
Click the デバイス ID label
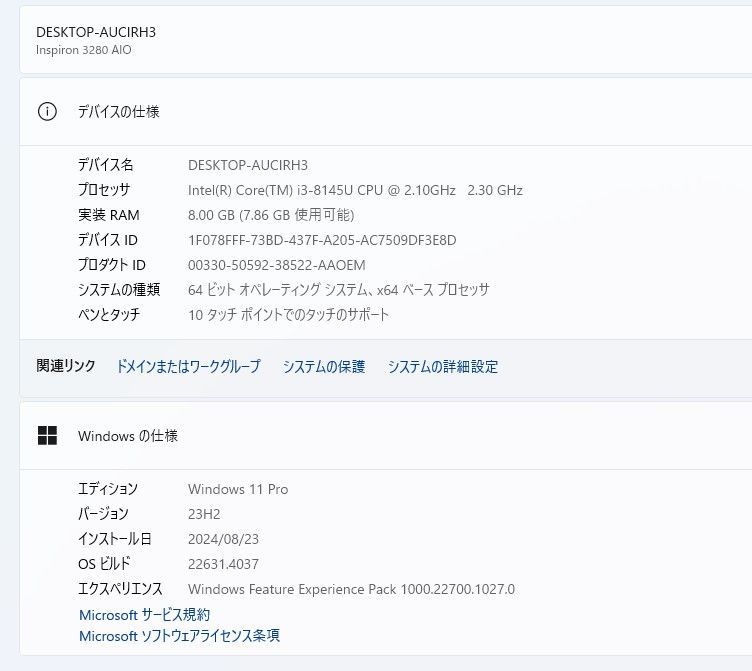point(108,240)
